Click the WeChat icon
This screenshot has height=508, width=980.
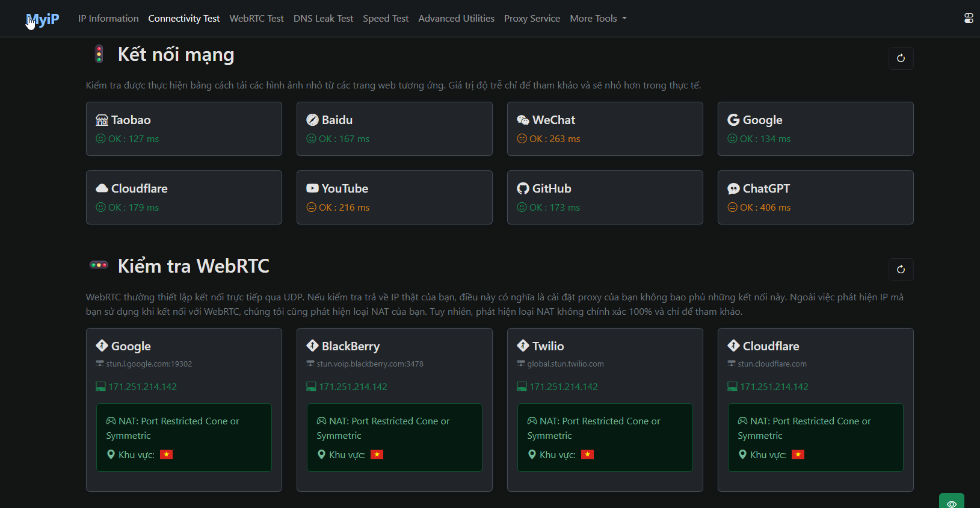(523, 120)
